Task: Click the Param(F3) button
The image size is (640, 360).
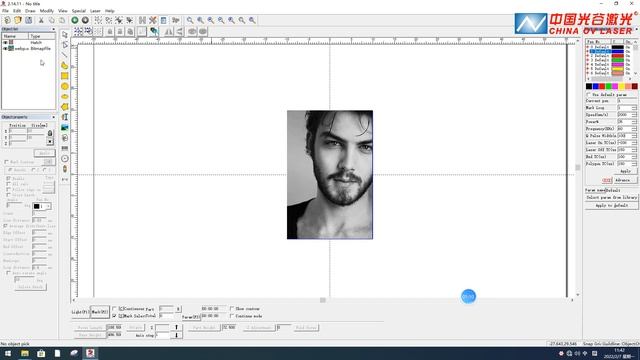Action: pos(191,317)
